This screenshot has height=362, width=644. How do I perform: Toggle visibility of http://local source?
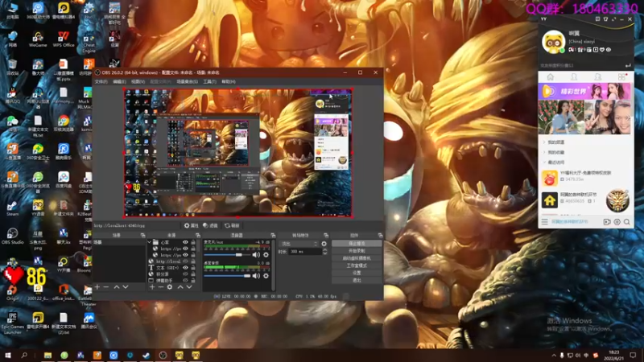tap(185, 261)
